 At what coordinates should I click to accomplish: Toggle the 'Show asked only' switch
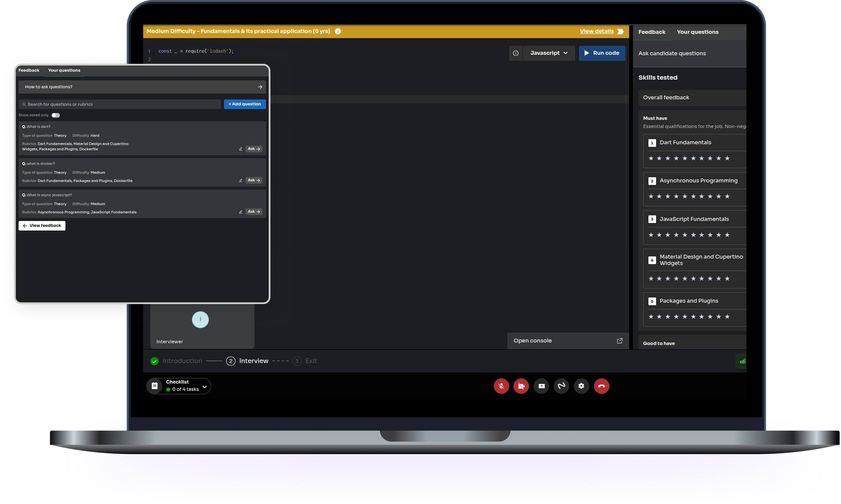click(x=55, y=115)
